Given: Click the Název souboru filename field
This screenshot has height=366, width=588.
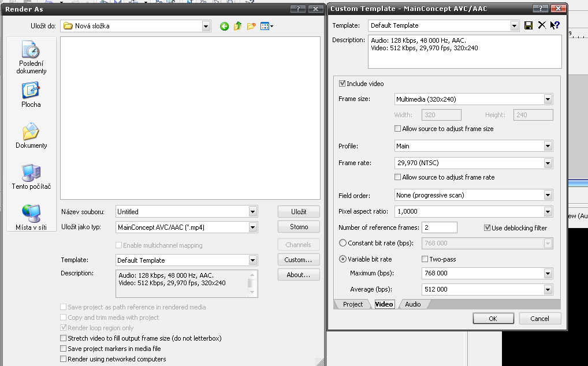Looking at the screenshot, I should 183,212.
